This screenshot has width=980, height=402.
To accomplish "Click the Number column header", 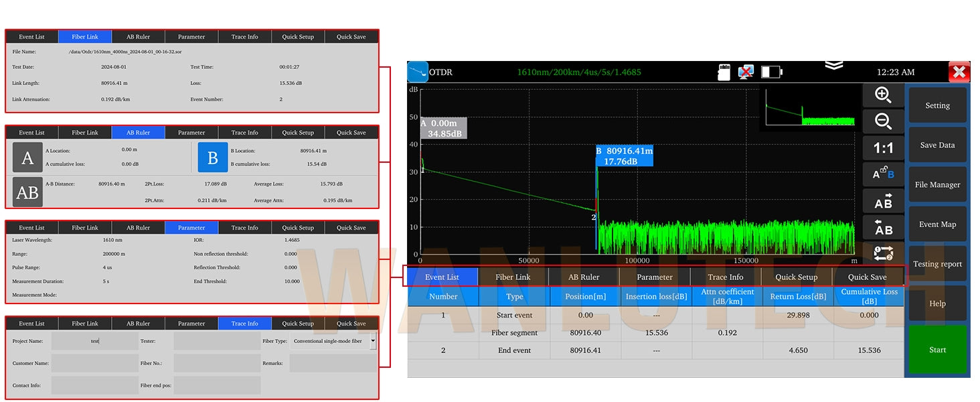I will [443, 296].
